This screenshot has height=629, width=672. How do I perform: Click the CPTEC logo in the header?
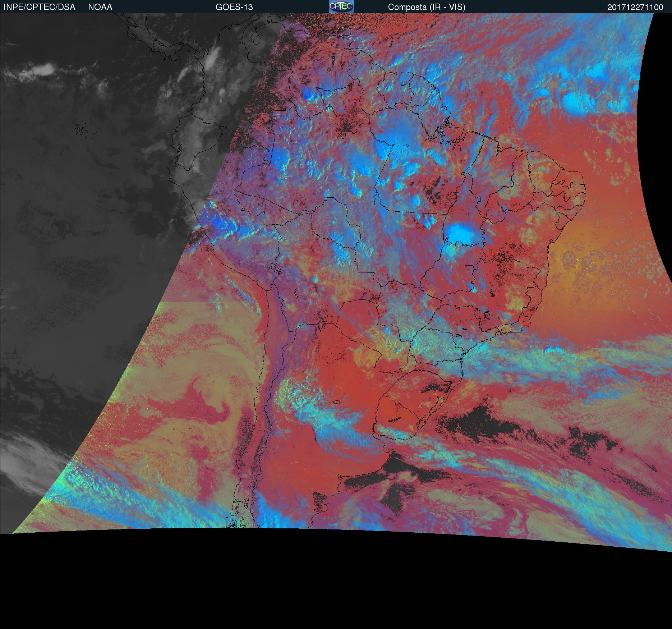[x=341, y=6]
